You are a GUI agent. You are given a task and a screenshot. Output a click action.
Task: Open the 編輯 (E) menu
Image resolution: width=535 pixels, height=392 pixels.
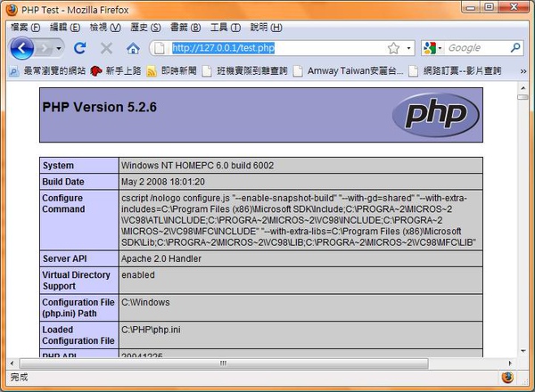pos(65,28)
